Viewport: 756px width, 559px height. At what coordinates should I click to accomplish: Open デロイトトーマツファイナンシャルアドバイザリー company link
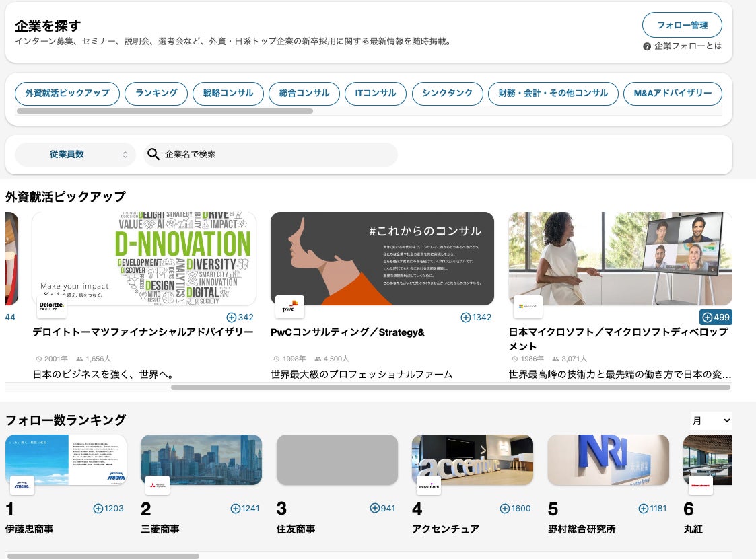point(143,332)
